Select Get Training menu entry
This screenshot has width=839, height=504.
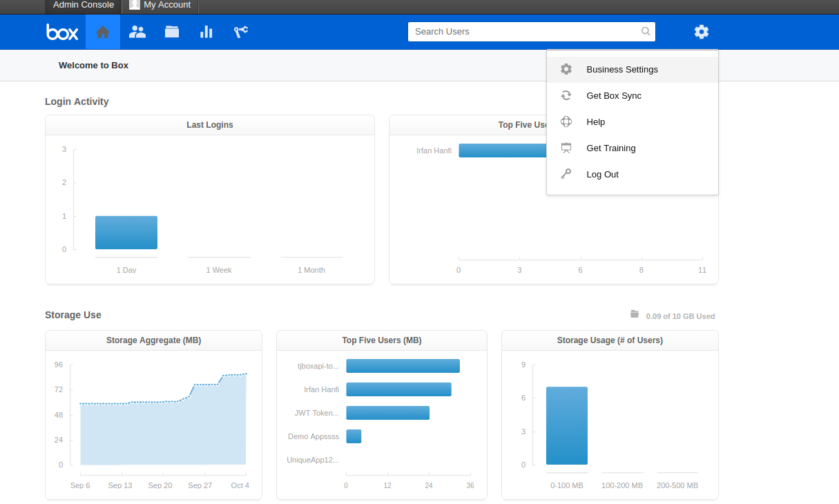(610, 148)
